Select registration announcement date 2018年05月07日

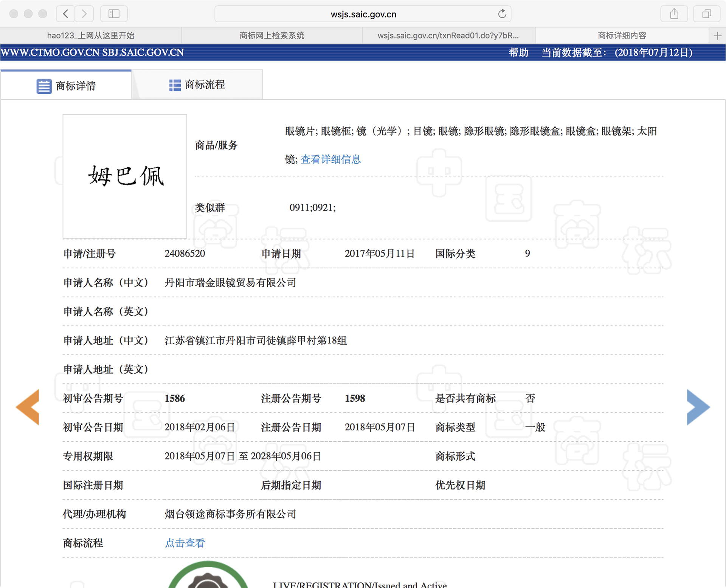click(380, 427)
